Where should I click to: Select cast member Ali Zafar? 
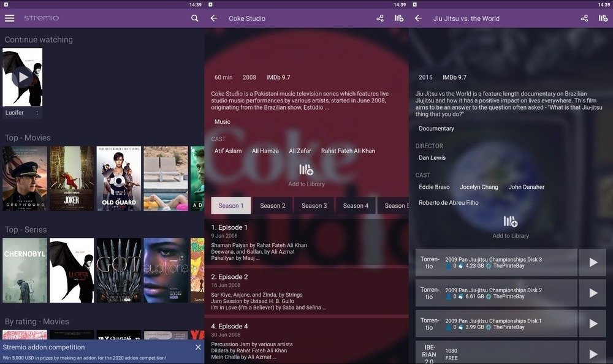pos(300,151)
